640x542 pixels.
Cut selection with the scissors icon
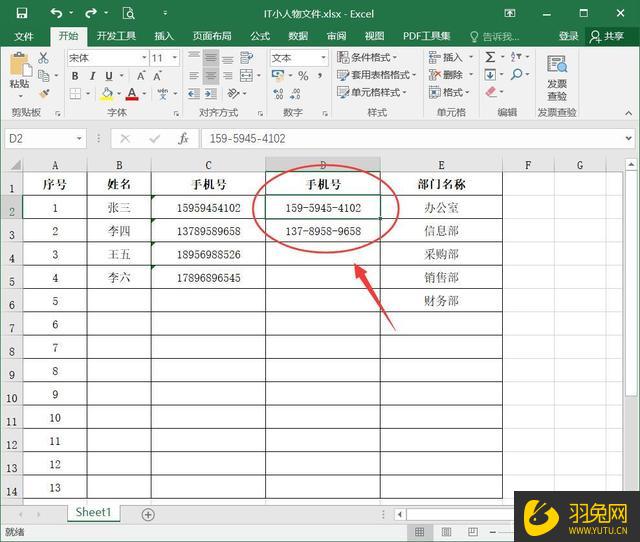pyautogui.click(x=43, y=58)
